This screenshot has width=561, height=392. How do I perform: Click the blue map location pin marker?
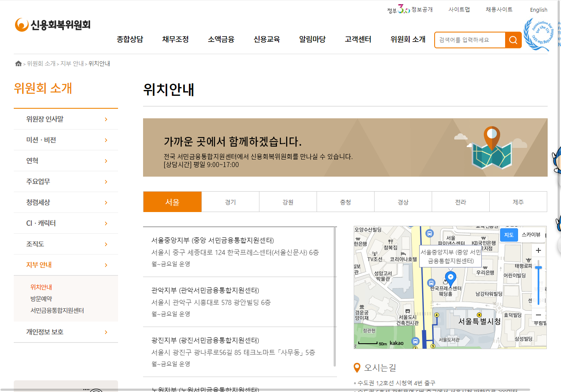click(x=450, y=278)
